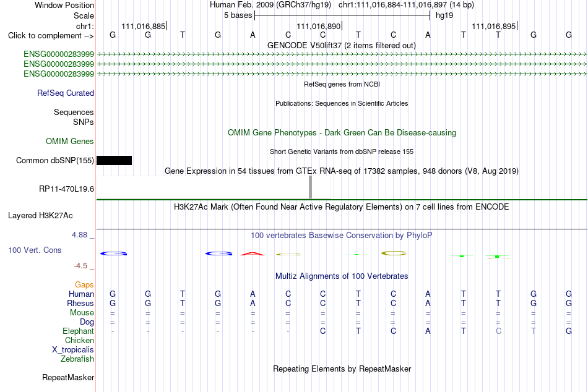Click the -4.5 lower scale value
This screenshot has height=392, width=588.
(x=80, y=266)
